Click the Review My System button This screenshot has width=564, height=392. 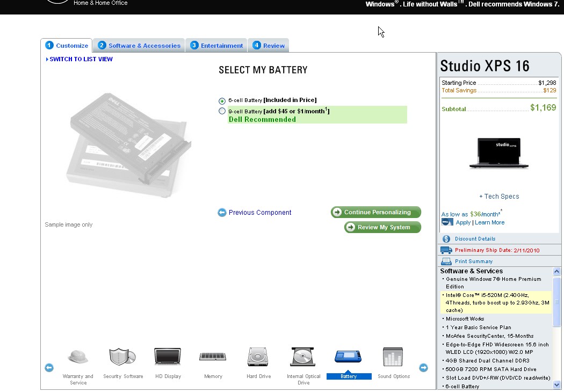382,227
